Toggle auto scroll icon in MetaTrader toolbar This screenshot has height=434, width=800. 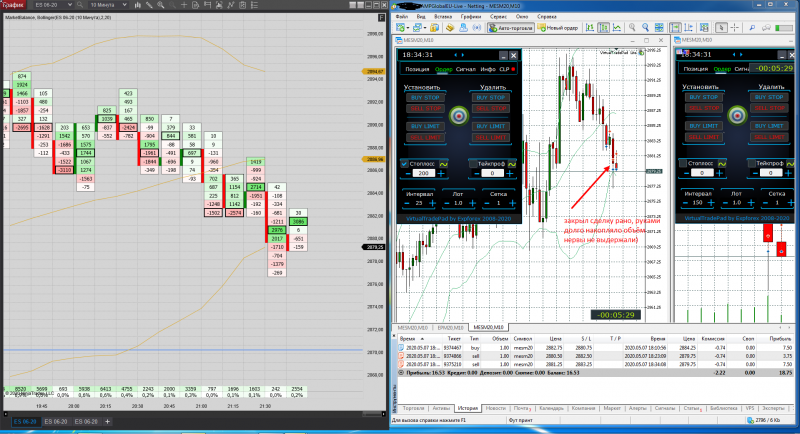(x=676, y=28)
